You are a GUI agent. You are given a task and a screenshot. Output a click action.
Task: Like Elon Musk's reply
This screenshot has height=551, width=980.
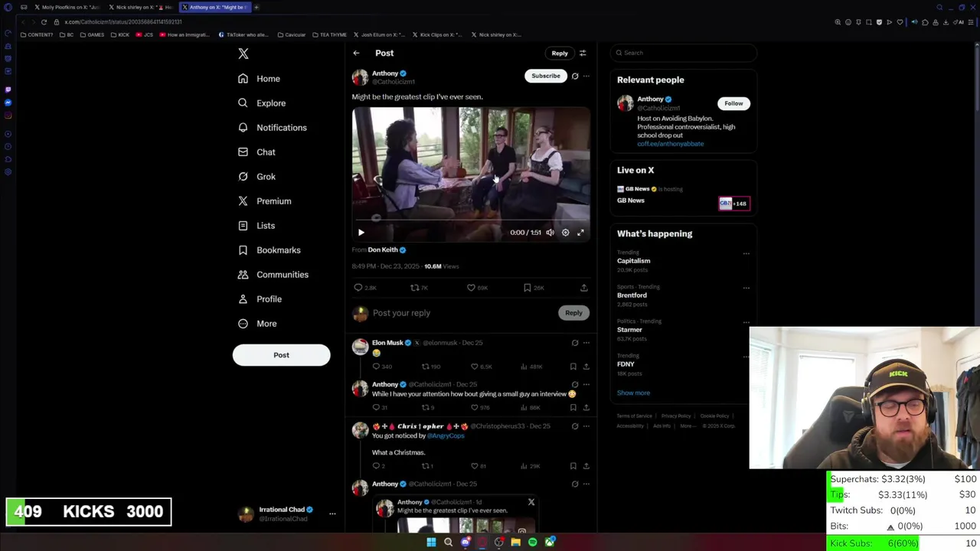coord(475,367)
